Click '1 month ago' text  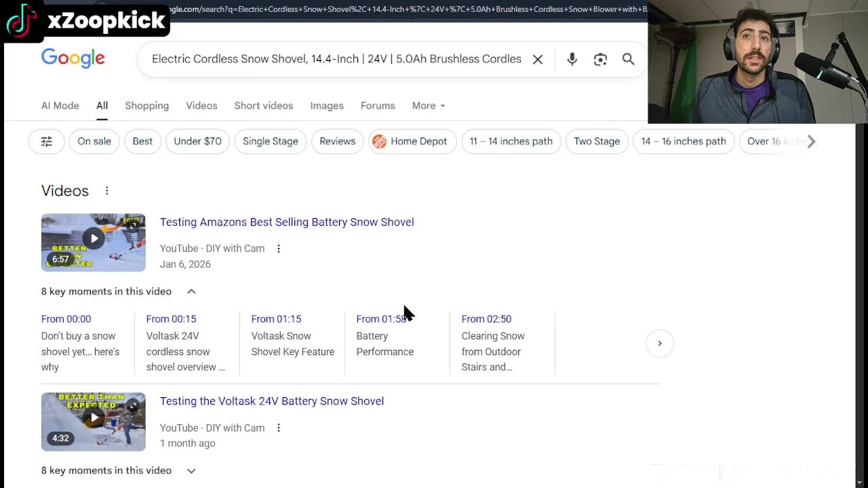coord(187,443)
